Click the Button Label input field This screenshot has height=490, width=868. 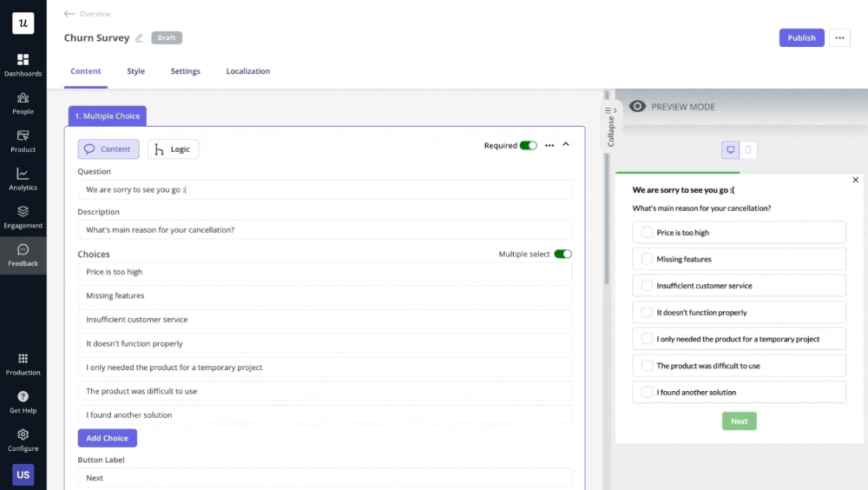[325, 478]
